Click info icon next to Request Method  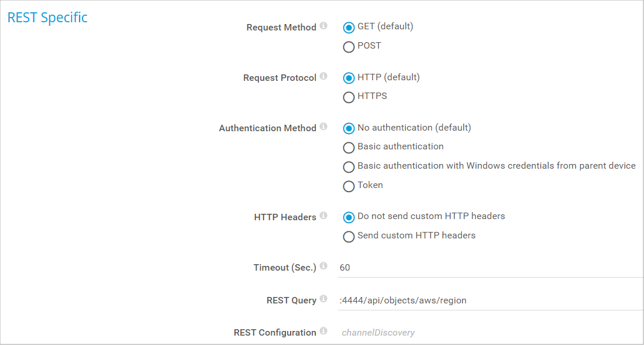323,26
